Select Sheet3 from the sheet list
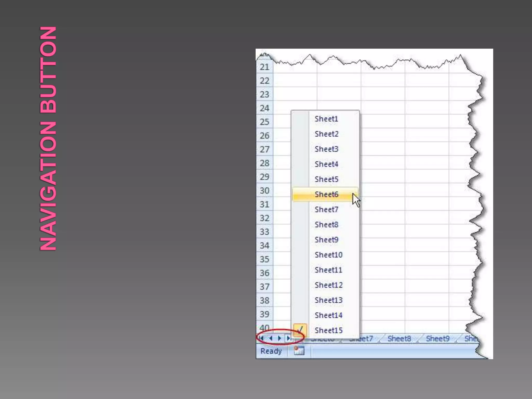Image resolution: width=532 pixels, height=399 pixels. pos(326,149)
